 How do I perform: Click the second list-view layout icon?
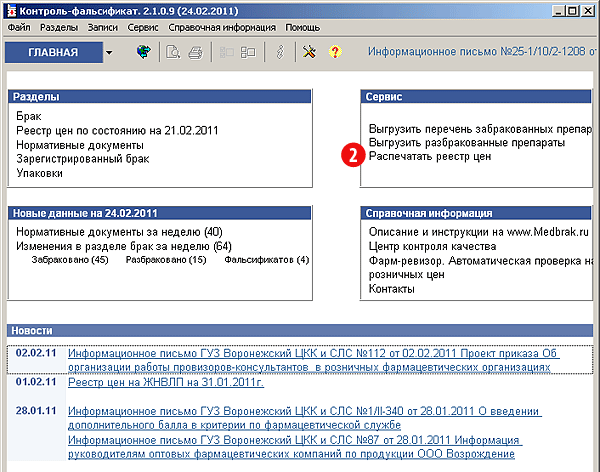click(x=248, y=52)
